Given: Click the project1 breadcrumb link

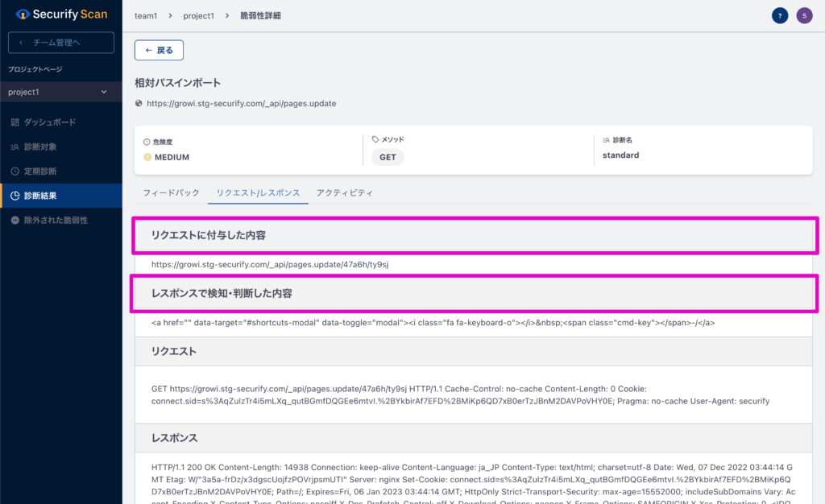Looking at the screenshot, I should 198,16.
